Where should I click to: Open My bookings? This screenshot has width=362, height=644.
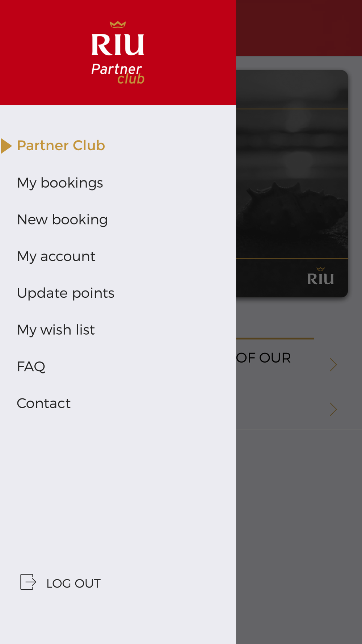(60, 183)
